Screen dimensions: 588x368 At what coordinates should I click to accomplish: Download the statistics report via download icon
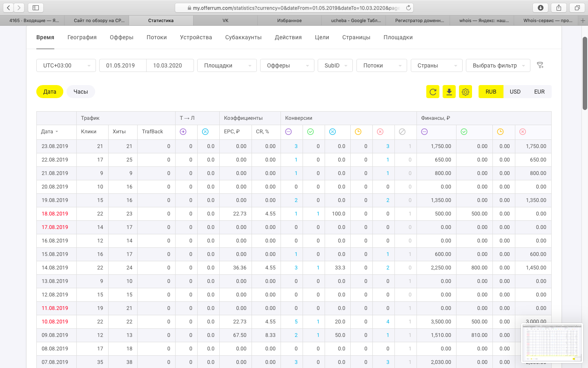coord(449,92)
